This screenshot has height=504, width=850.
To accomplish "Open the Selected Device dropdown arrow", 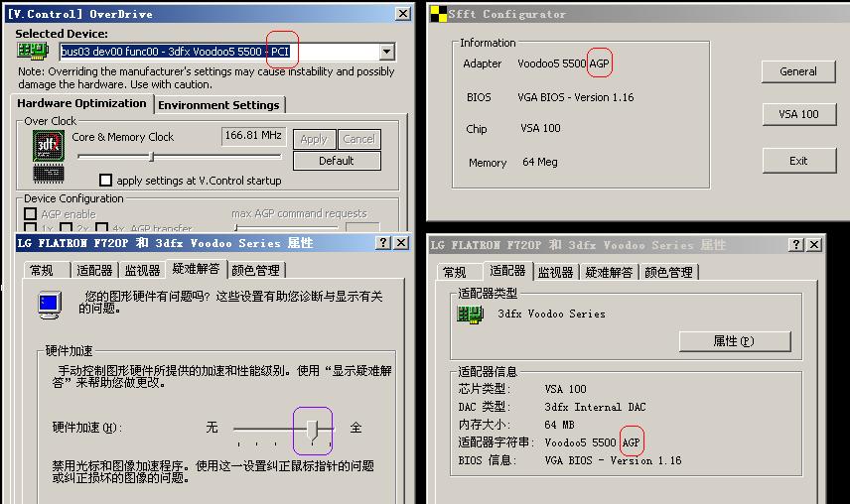I will coord(386,52).
